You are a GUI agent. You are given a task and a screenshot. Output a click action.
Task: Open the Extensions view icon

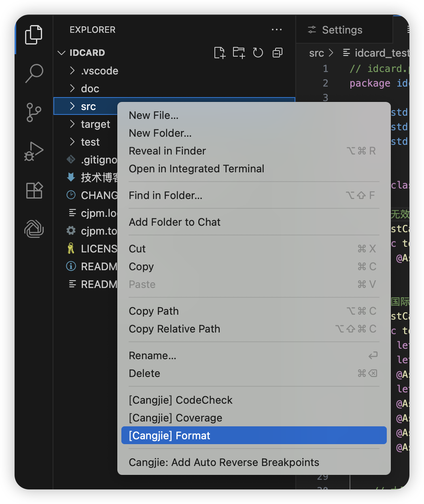point(34,190)
